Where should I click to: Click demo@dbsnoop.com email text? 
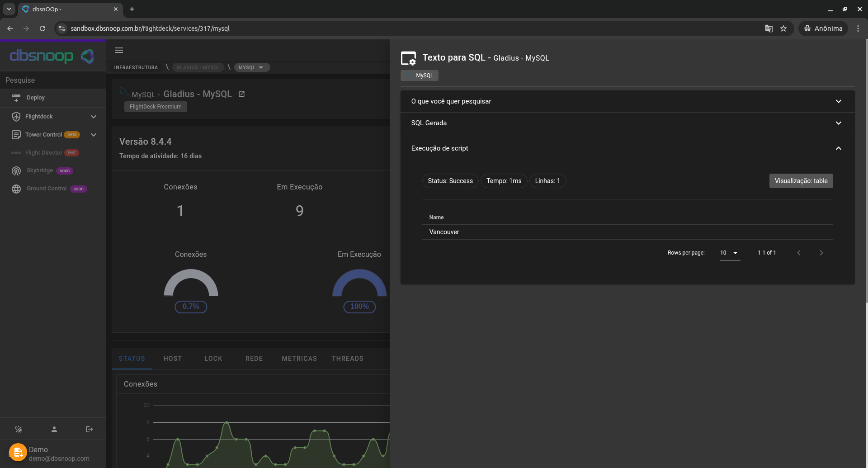coord(59,459)
